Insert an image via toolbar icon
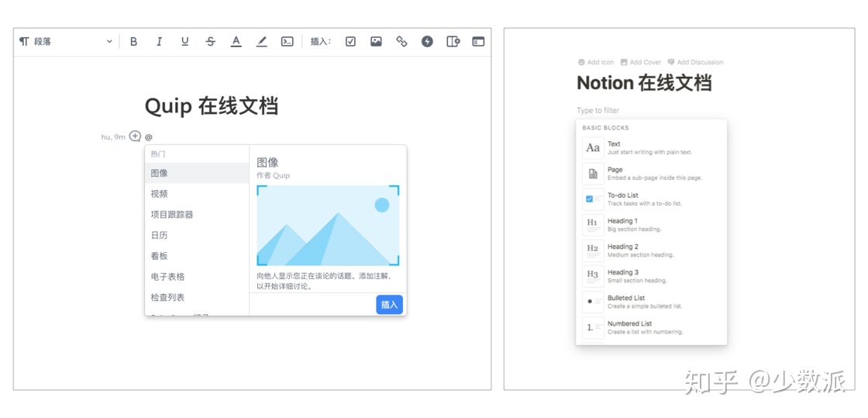Viewport: 868px width, 418px height. coord(377,42)
